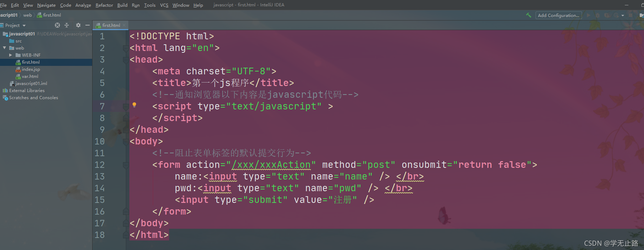Place cursor on the title tag line

coord(223,83)
